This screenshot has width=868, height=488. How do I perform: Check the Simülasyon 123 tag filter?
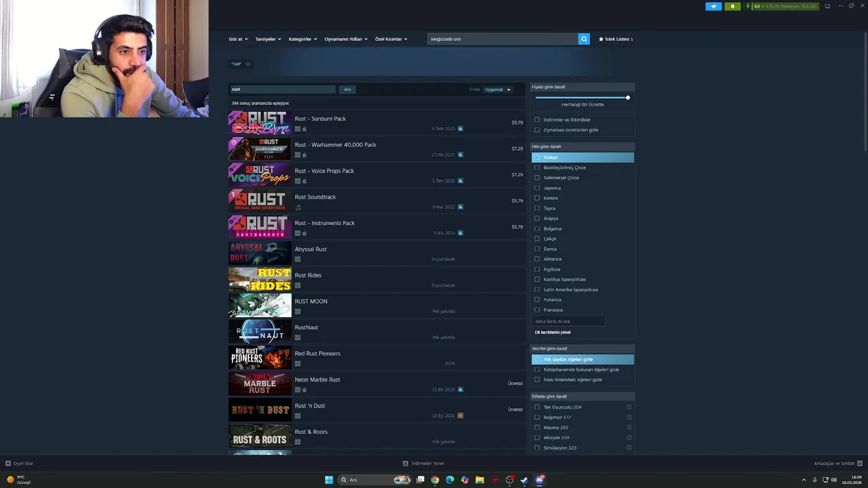537,448
